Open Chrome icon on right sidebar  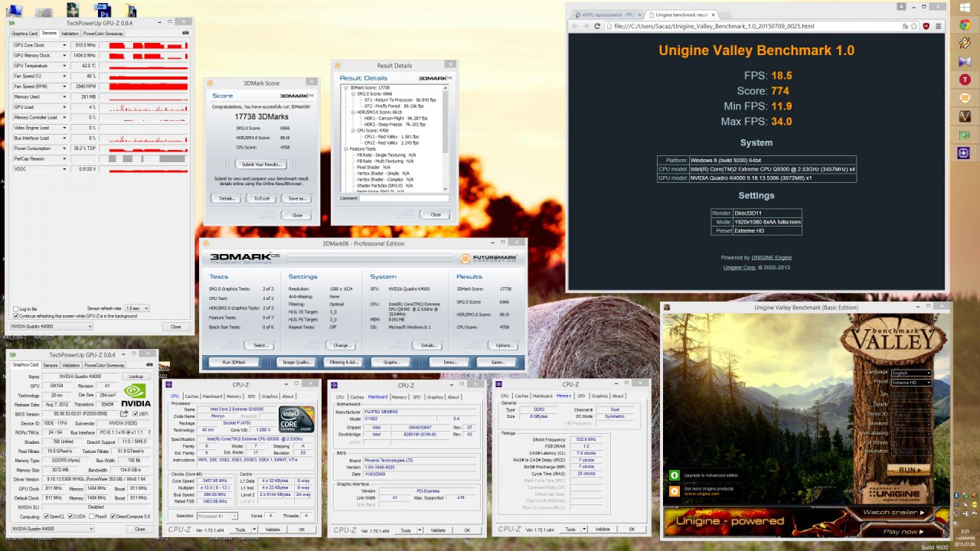[x=966, y=24]
